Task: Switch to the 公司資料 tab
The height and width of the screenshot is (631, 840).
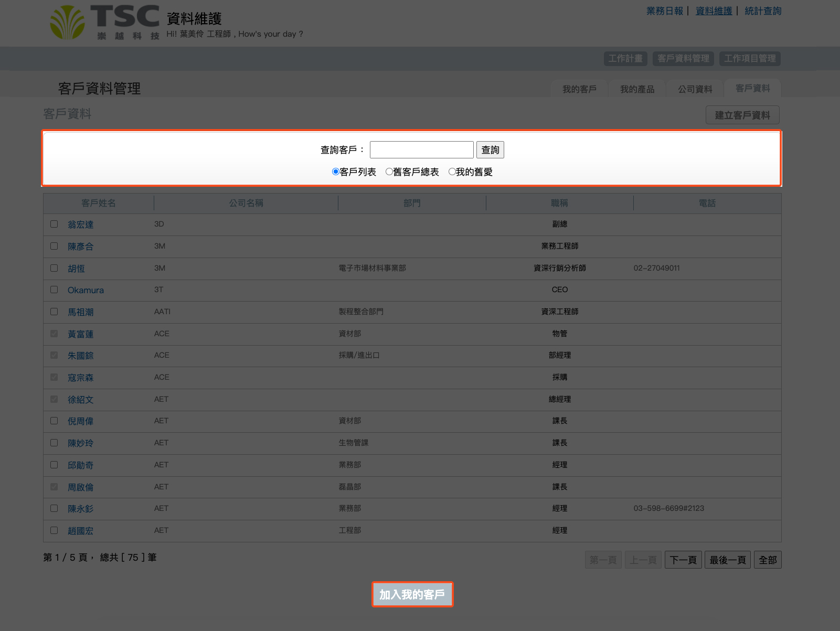Action: [x=695, y=89]
